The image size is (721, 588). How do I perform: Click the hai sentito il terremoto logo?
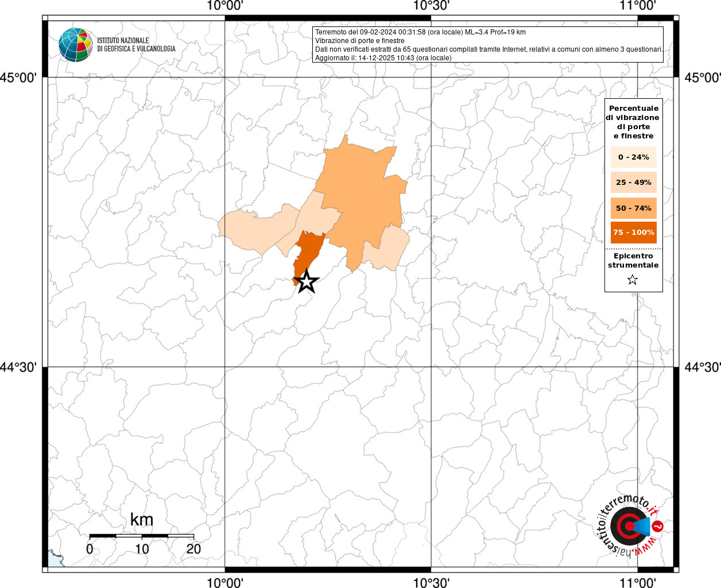631,527
